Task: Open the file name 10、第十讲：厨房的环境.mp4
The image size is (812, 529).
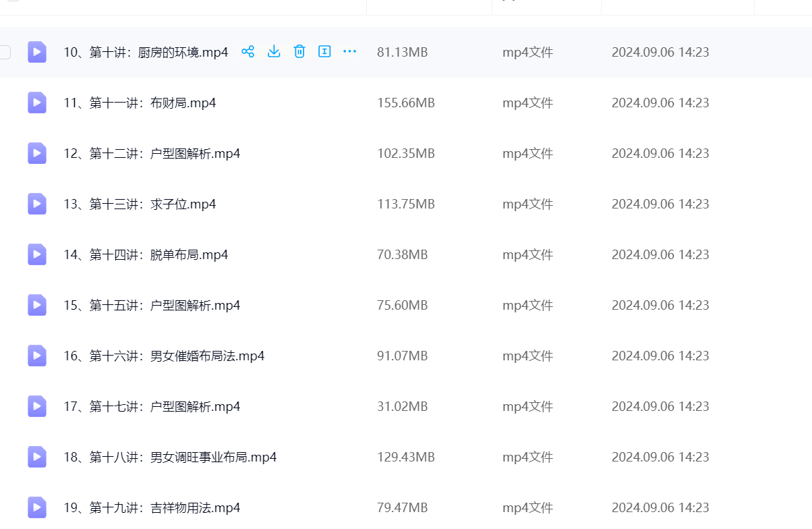Action: coord(146,52)
